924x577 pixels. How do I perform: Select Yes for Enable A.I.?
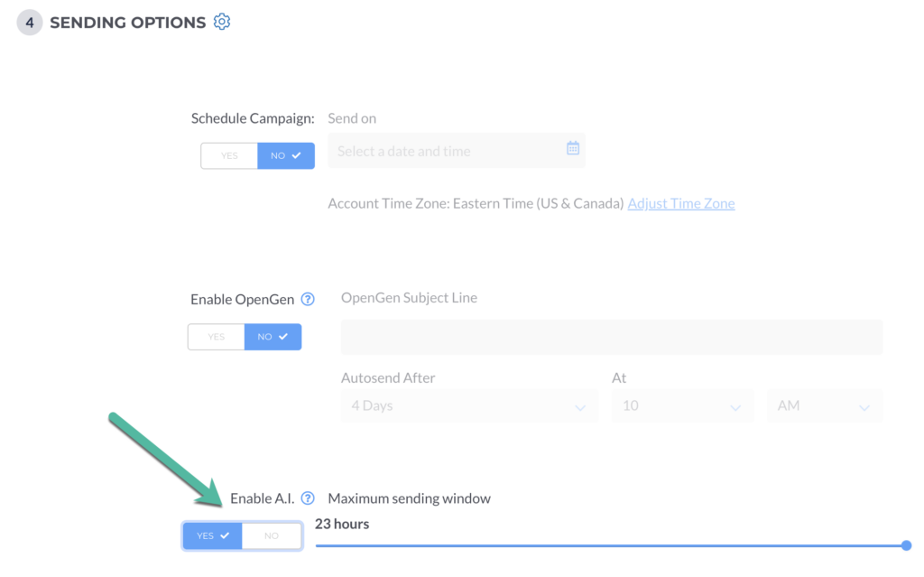point(213,535)
